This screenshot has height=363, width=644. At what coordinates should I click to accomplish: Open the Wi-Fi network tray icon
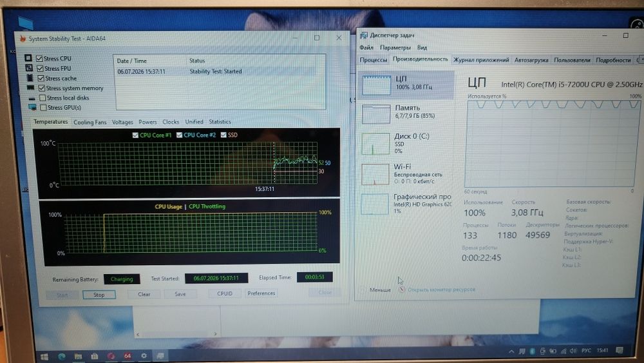point(563,351)
